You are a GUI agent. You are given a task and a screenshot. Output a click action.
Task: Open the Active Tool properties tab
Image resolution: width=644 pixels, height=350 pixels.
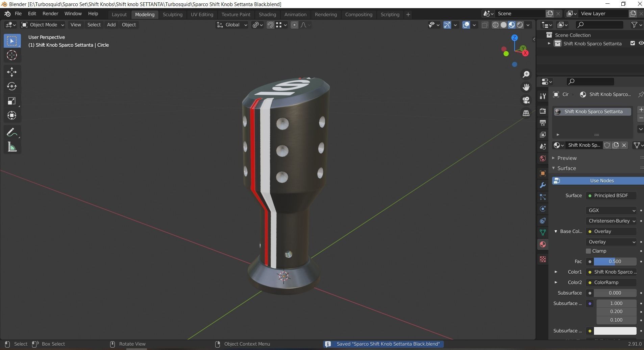[x=543, y=96]
